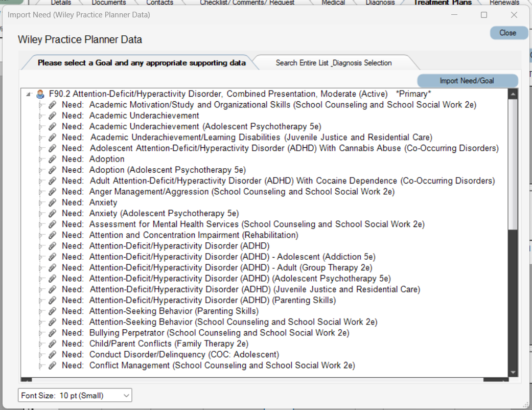This screenshot has width=532, height=410.
Task: Click the paperclip icon for Bullying Perpetrator
Action: coord(53,332)
